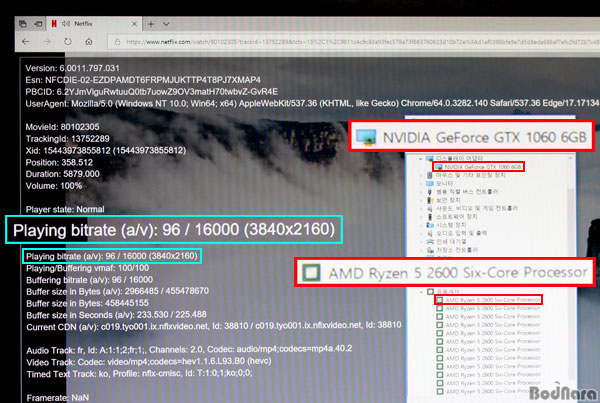Click the 'Volume: 100%' text
The image size is (600, 403).
click(54, 186)
